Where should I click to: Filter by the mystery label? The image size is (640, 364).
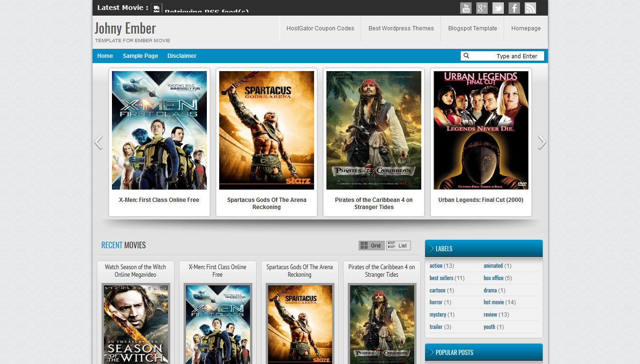(438, 315)
